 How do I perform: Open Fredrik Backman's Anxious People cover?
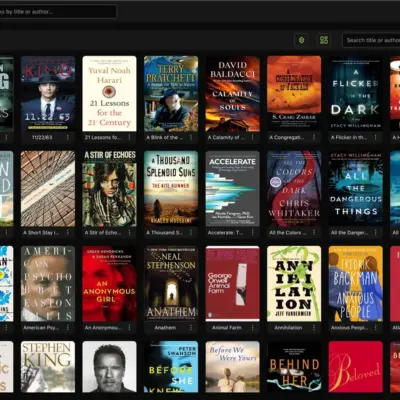click(x=356, y=284)
